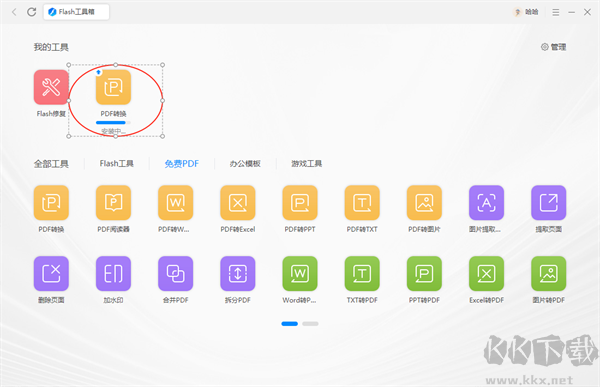The image size is (600, 387).
Task: Switch to the Flash工具 tab
Action: coord(117,164)
